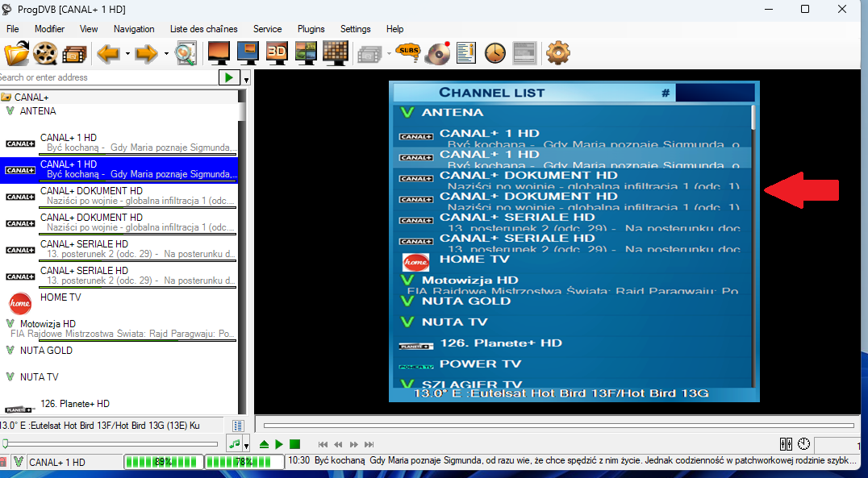Screen dimensions: 868x478
Task: Click the seek bar under the video
Action: [x=559, y=426]
